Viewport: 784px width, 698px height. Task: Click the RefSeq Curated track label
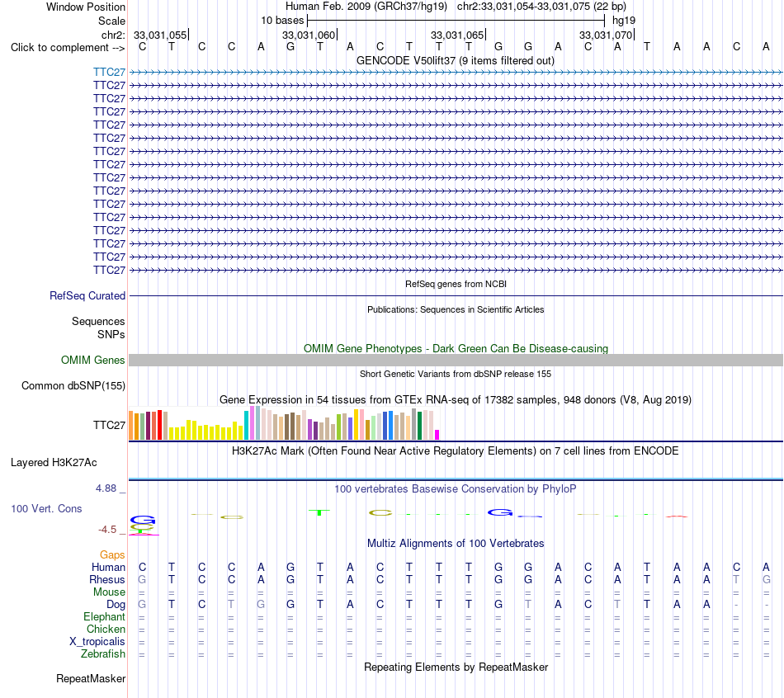click(x=87, y=295)
